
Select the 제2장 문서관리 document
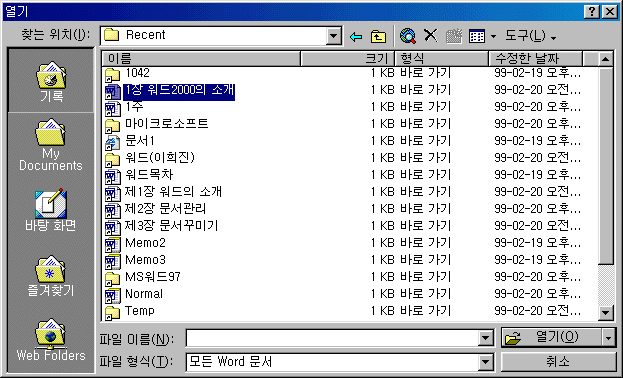coord(165,209)
